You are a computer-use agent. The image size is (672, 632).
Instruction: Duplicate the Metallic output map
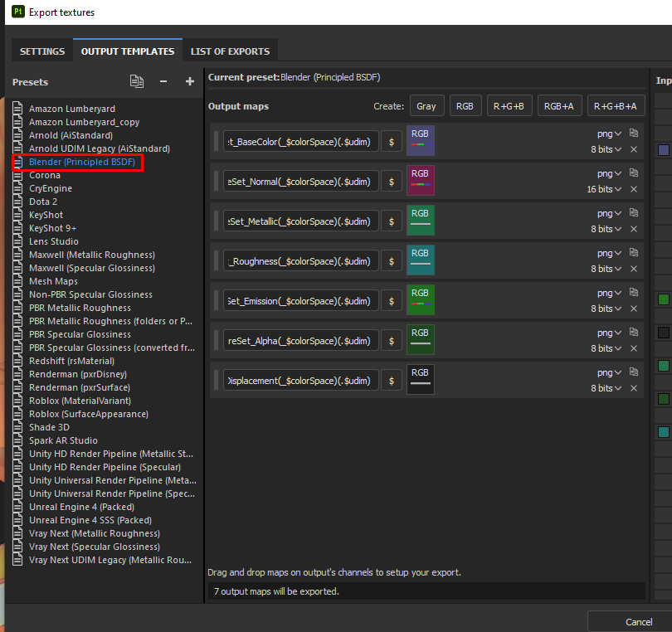[x=634, y=213]
